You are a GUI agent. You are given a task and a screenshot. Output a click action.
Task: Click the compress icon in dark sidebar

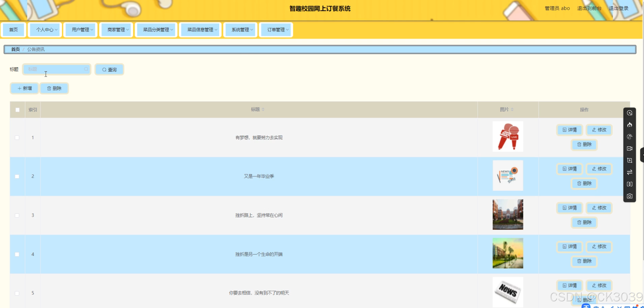[x=630, y=184]
